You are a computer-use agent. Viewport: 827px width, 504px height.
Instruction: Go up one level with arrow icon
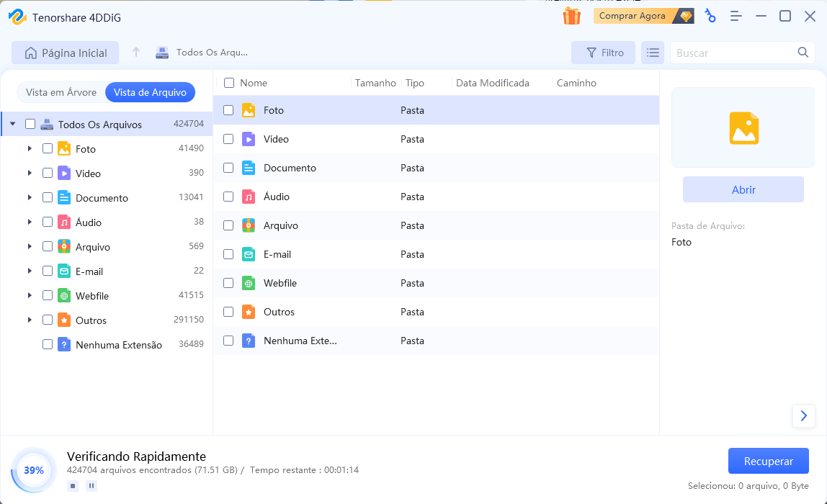136,53
